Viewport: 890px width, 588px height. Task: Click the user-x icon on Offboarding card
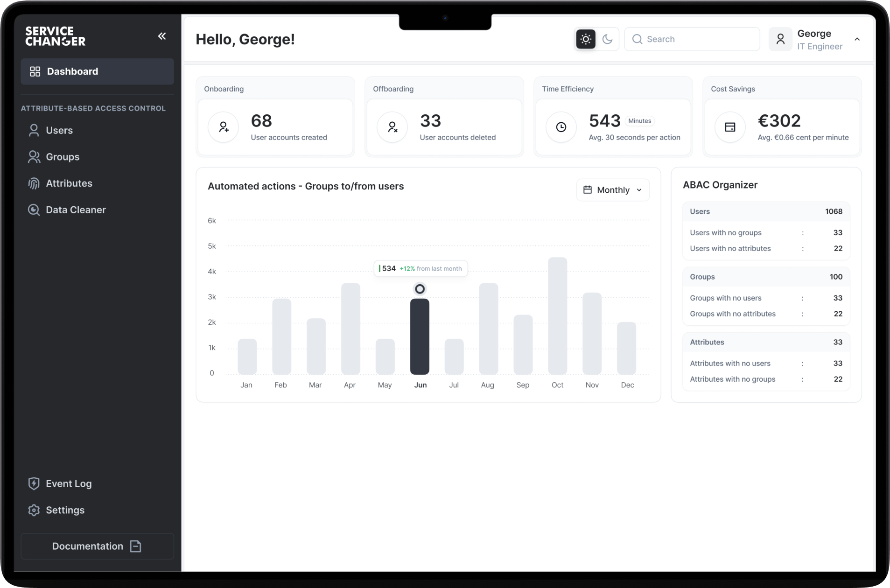click(x=392, y=127)
